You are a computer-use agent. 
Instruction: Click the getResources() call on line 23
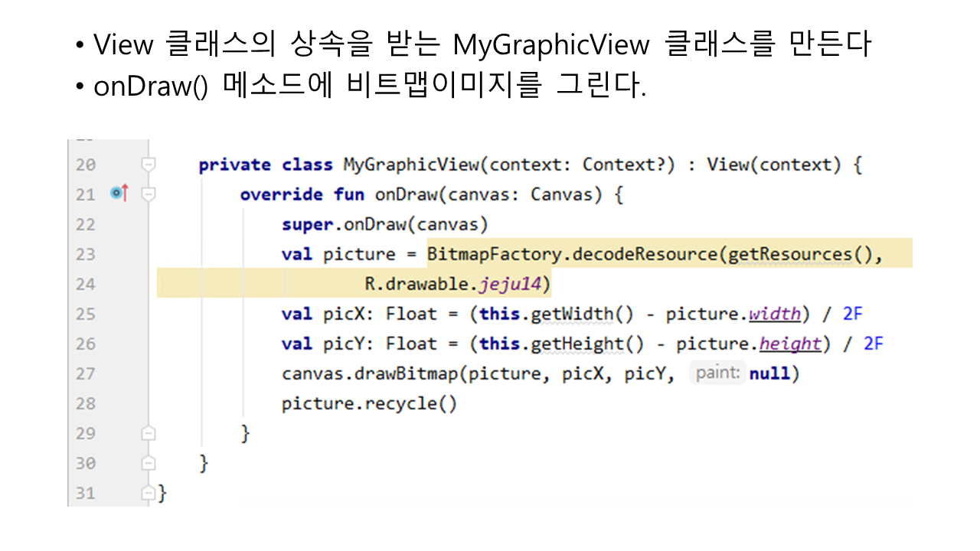[799, 254]
